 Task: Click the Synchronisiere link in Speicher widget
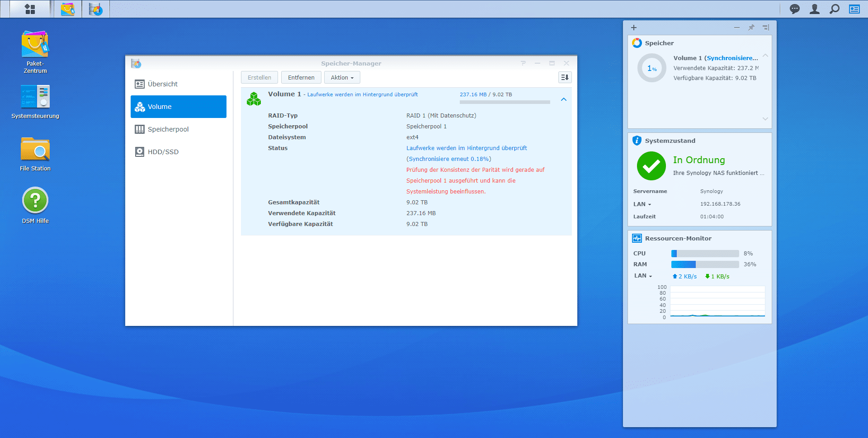tap(732, 58)
